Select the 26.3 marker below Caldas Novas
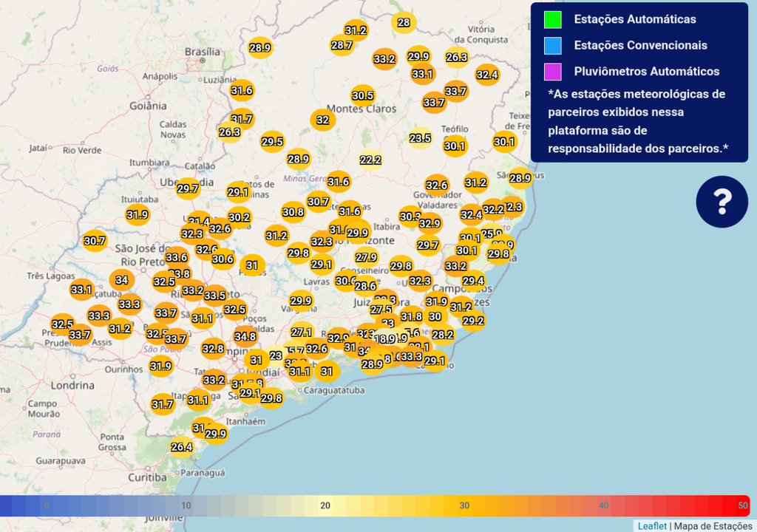This screenshot has height=532, width=757. click(228, 132)
